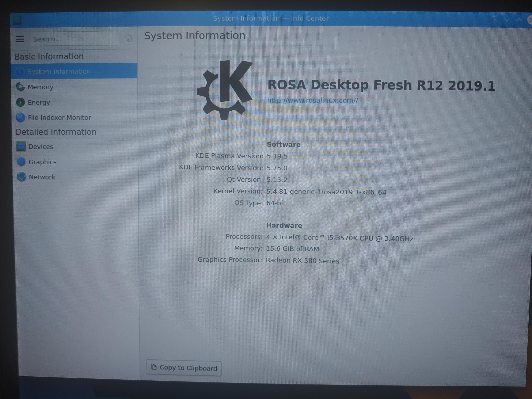Click the Energy module icon
The width and height of the screenshot is (532, 399).
coord(21,102)
